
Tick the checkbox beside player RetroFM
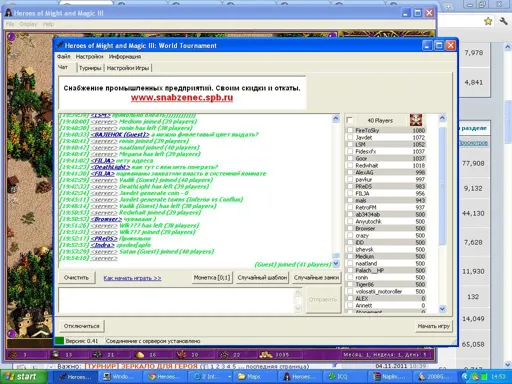pos(350,207)
